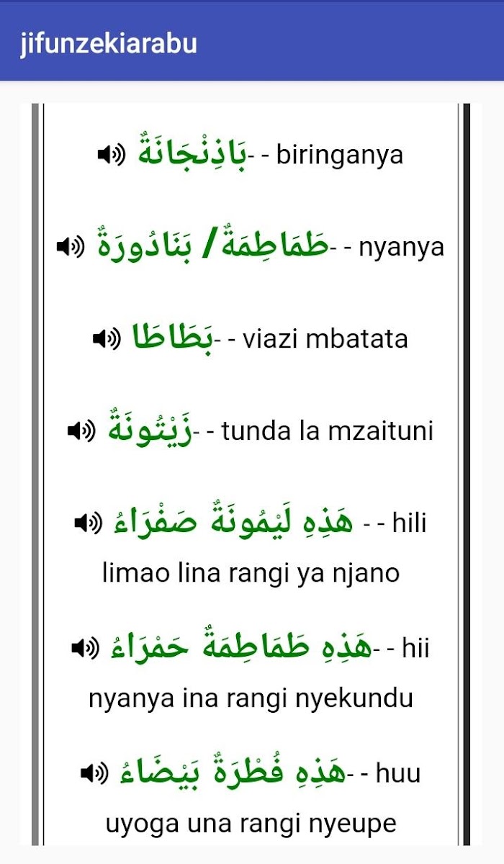This screenshot has height=864, width=504.
Task: Tap the text 'nyanya ina rangi nyekundu'
Action: (x=251, y=698)
